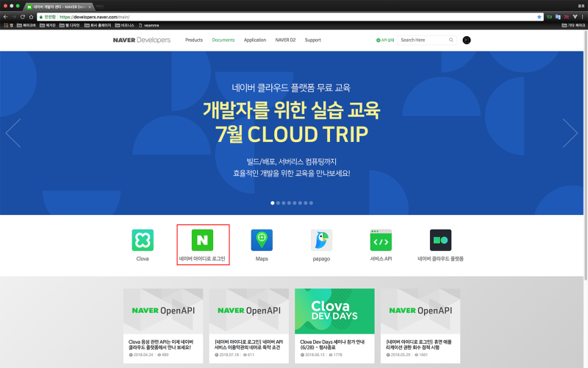Open the Clova product icon

pos(143,240)
